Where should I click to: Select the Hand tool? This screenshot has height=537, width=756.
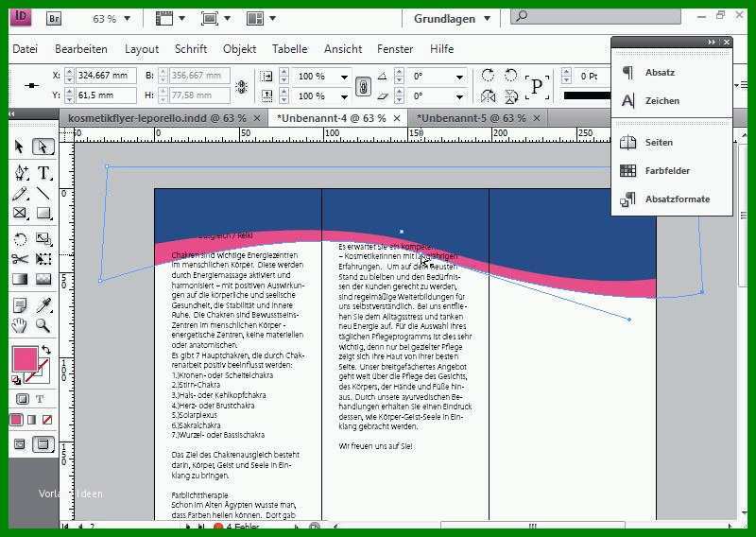[19, 325]
